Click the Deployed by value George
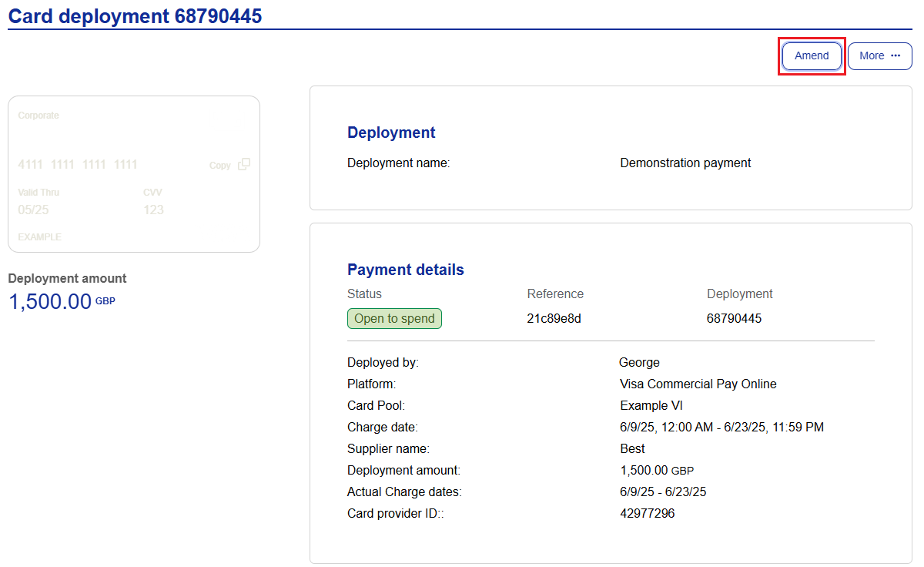 pos(639,363)
